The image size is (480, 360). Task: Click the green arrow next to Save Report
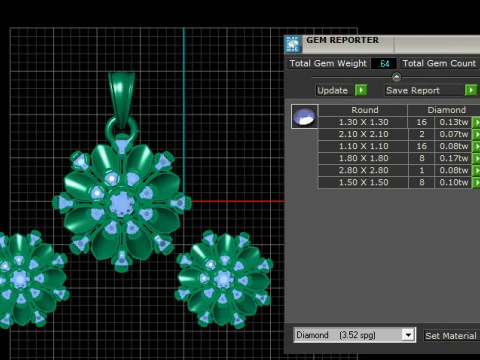471,90
